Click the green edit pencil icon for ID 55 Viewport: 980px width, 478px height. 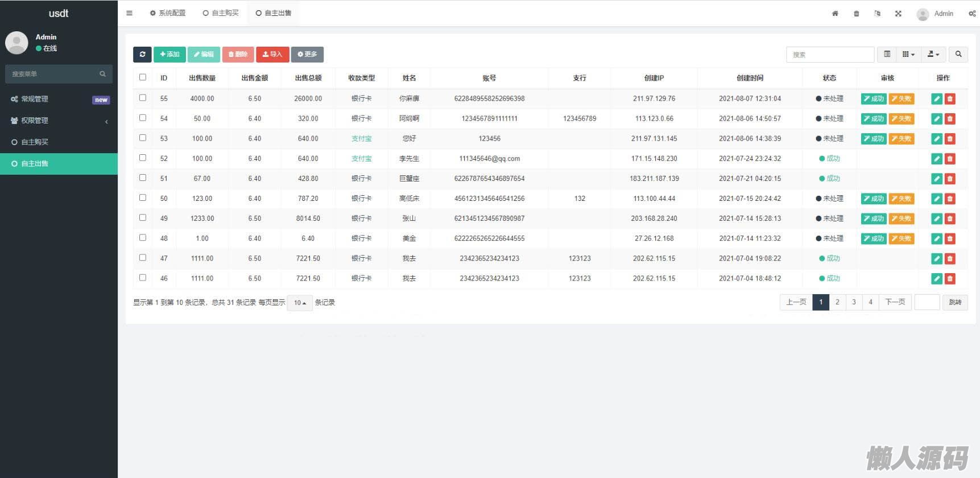click(x=937, y=99)
